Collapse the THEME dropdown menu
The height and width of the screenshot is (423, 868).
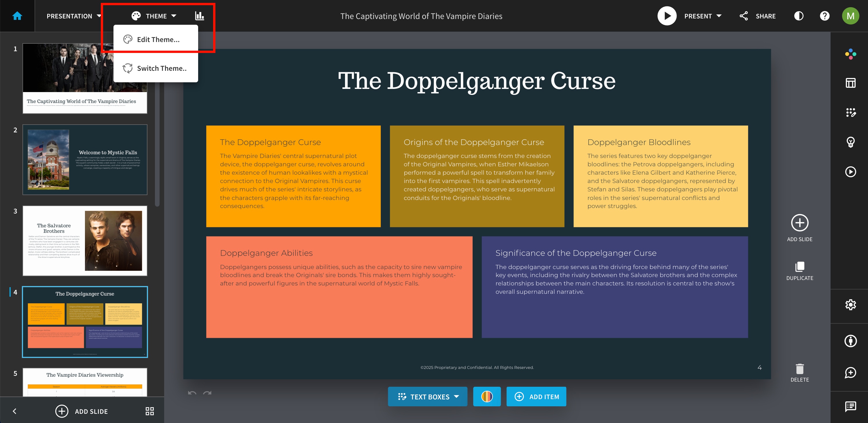(154, 16)
